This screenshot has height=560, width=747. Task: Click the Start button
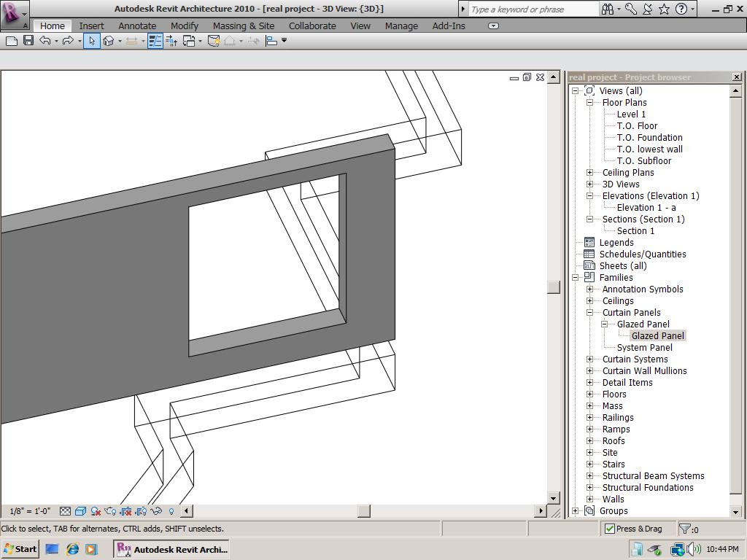pos(20,549)
